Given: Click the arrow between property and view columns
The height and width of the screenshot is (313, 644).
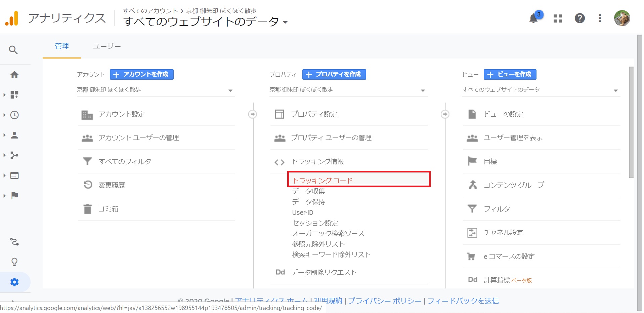Looking at the screenshot, I should [x=445, y=114].
